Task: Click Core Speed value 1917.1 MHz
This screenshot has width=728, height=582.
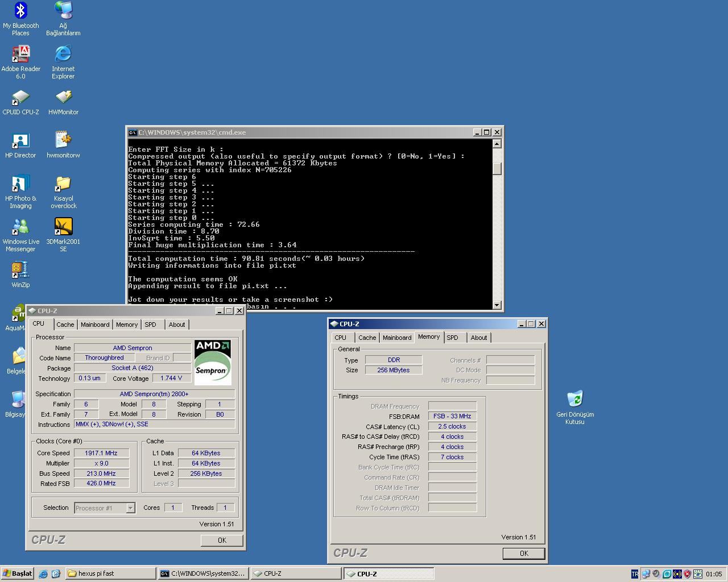Action: click(x=101, y=453)
